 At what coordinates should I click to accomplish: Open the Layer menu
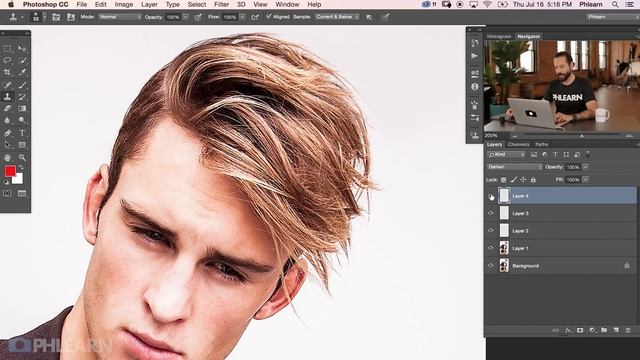click(x=149, y=4)
